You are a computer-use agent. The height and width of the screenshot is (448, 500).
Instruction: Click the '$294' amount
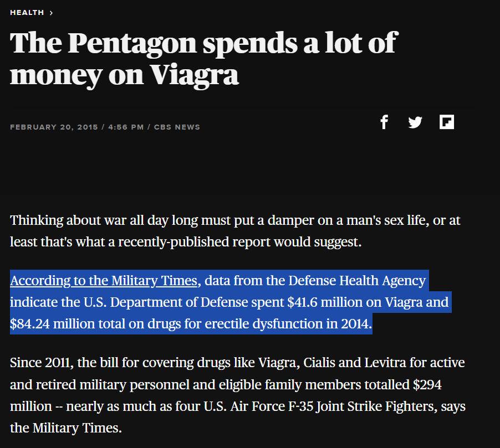[x=427, y=384]
